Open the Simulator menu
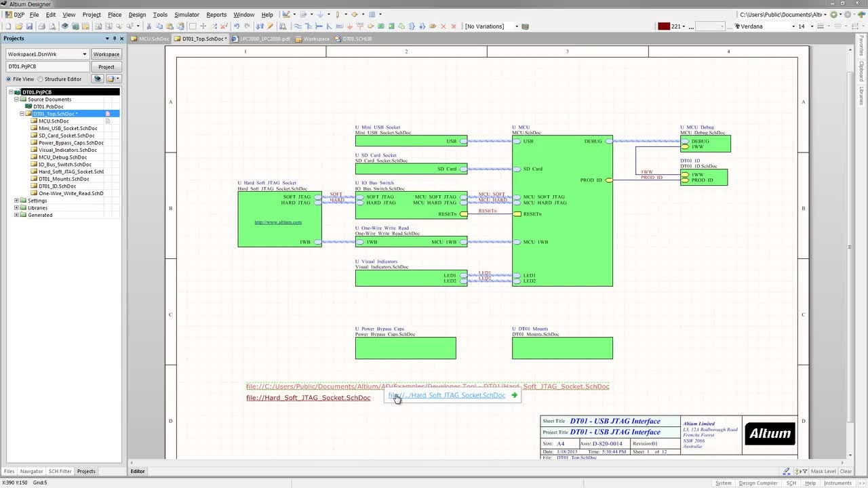The height and width of the screenshot is (488, 868). pos(186,14)
